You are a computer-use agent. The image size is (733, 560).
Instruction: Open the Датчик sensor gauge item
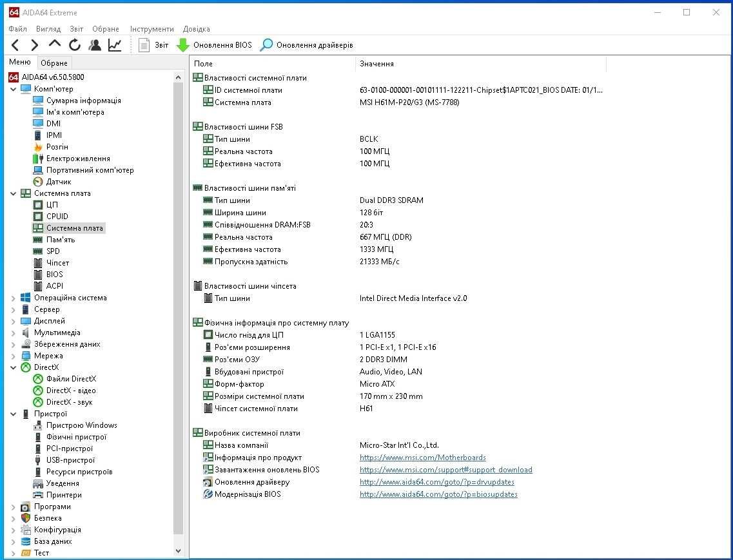(x=52, y=181)
